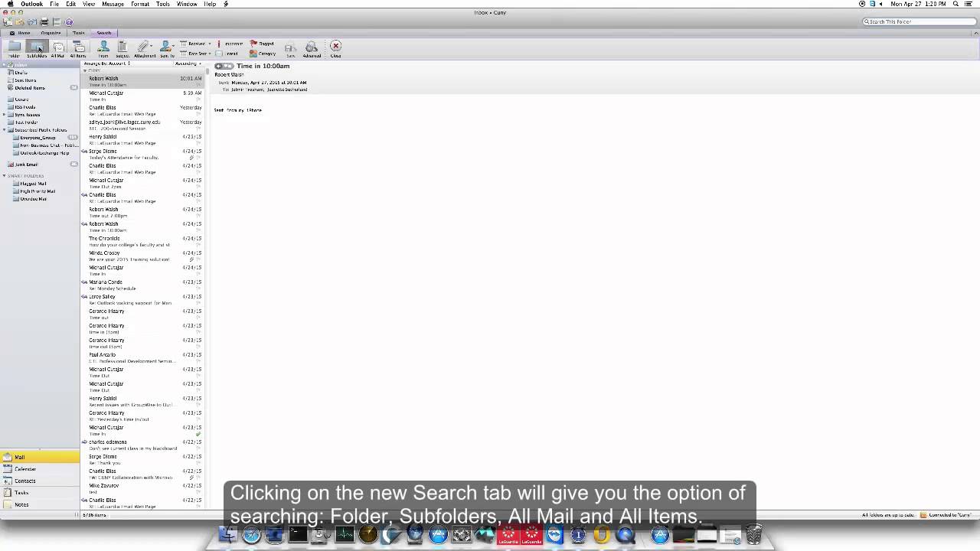The height and width of the screenshot is (551, 980).
Task: Collapse the Smart Folders section
Action: [5, 176]
